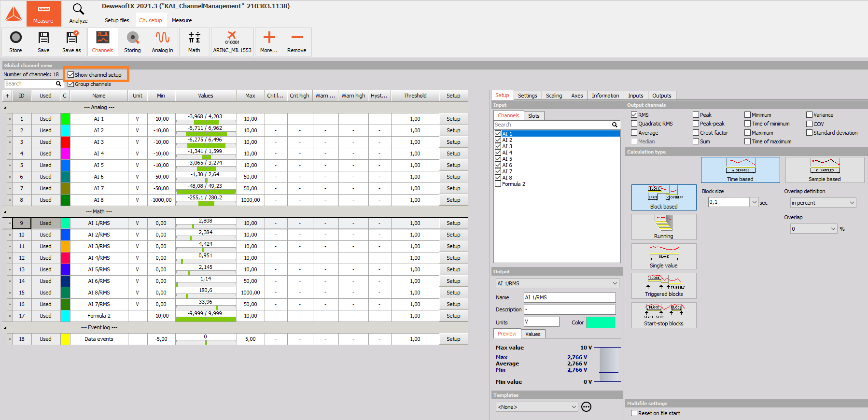Collapse the Event log group

(x=5, y=328)
